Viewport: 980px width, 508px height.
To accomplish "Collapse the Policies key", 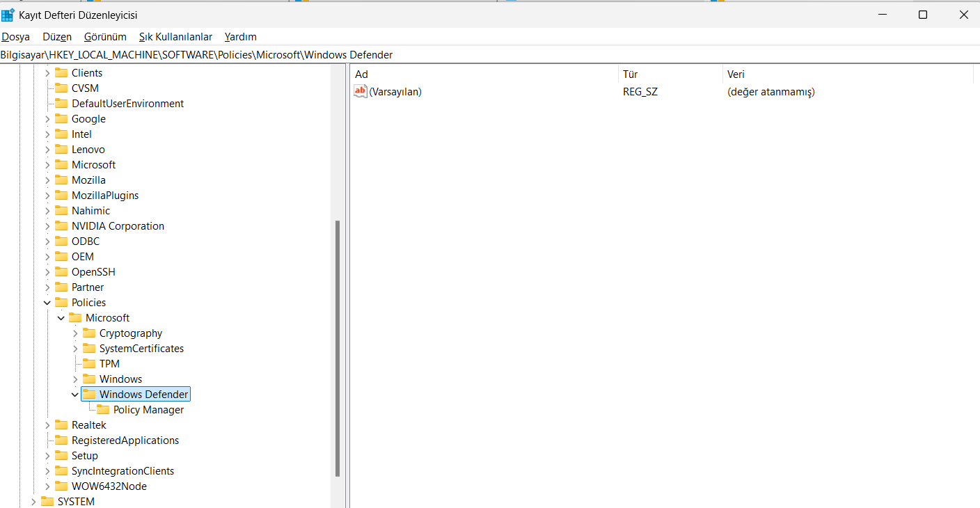I will click(47, 303).
